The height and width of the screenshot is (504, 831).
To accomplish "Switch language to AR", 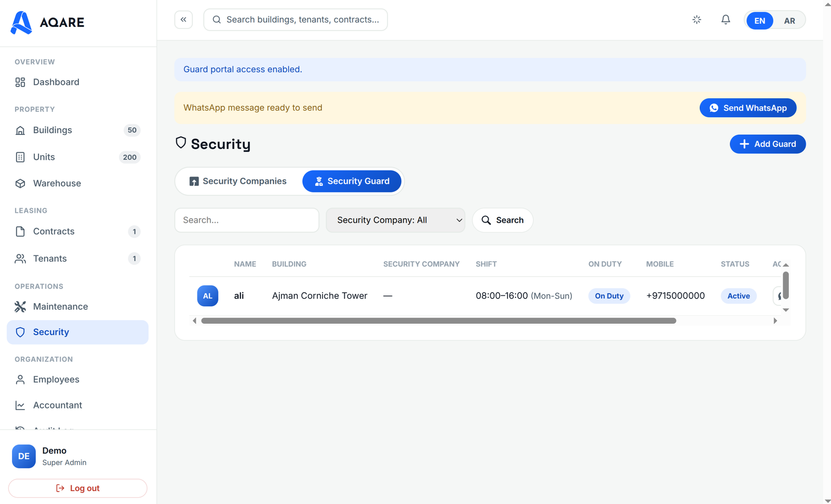I will coord(789,21).
